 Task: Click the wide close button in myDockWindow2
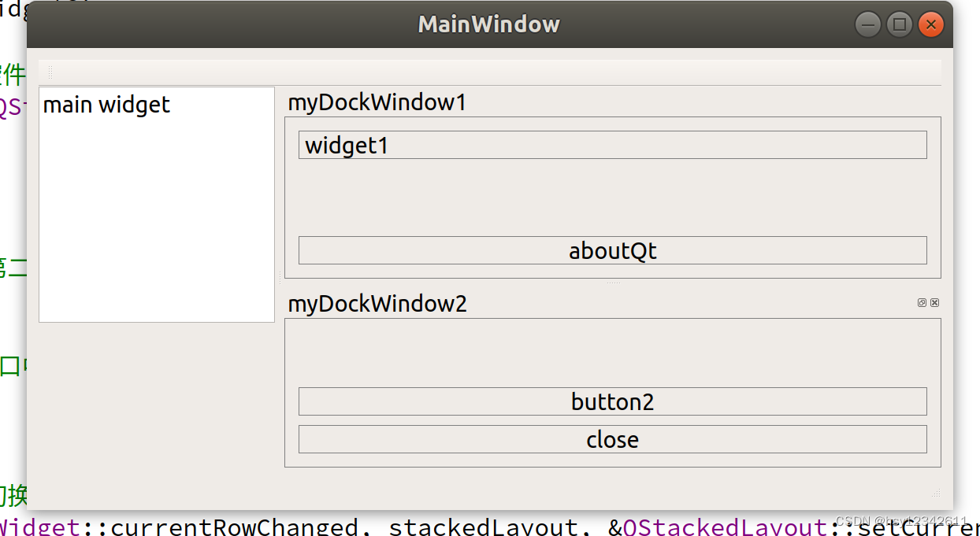tap(612, 439)
